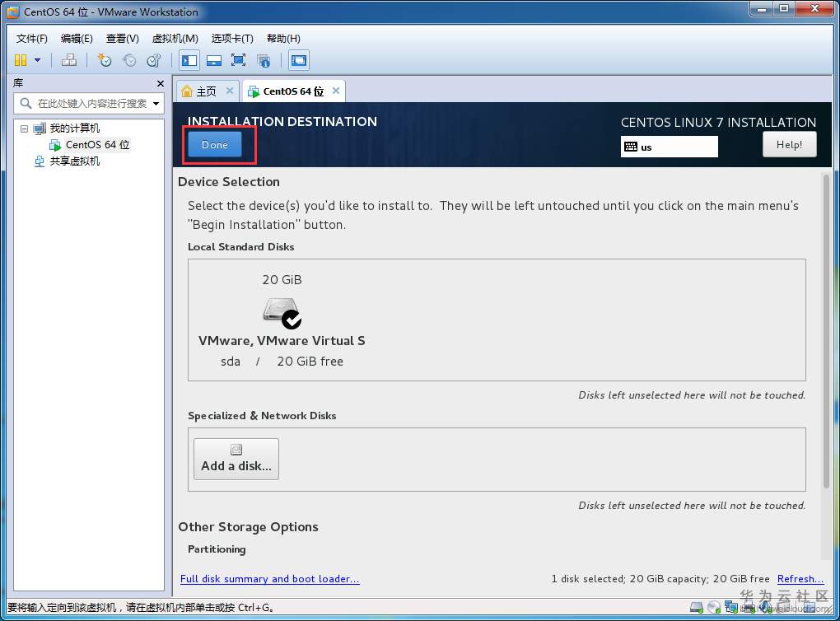840x621 pixels.
Task: Click the hard disk status bar icon
Action: [697, 608]
